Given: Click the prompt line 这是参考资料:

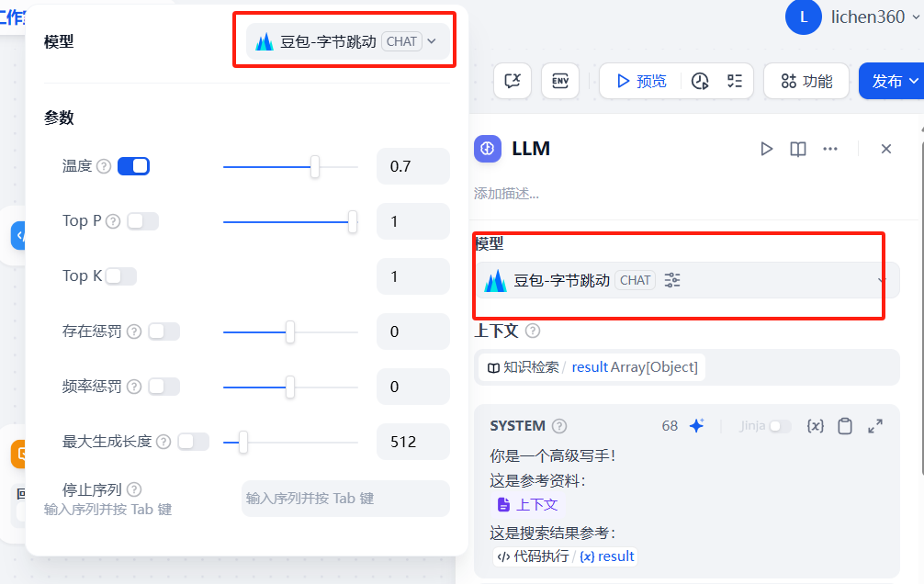Looking at the screenshot, I should click(538, 481).
